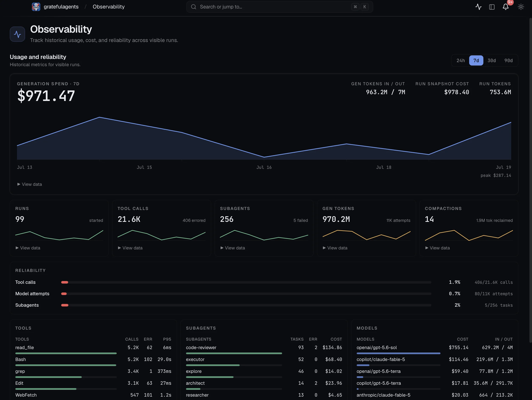Select the 24h time range
Viewport: 532px width, 400px height.
click(x=461, y=60)
